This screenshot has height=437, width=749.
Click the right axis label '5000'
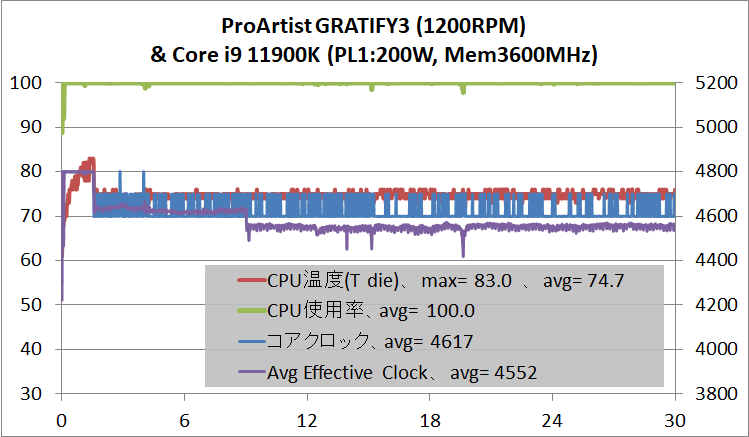pyautogui.click(x=716, y=127)
